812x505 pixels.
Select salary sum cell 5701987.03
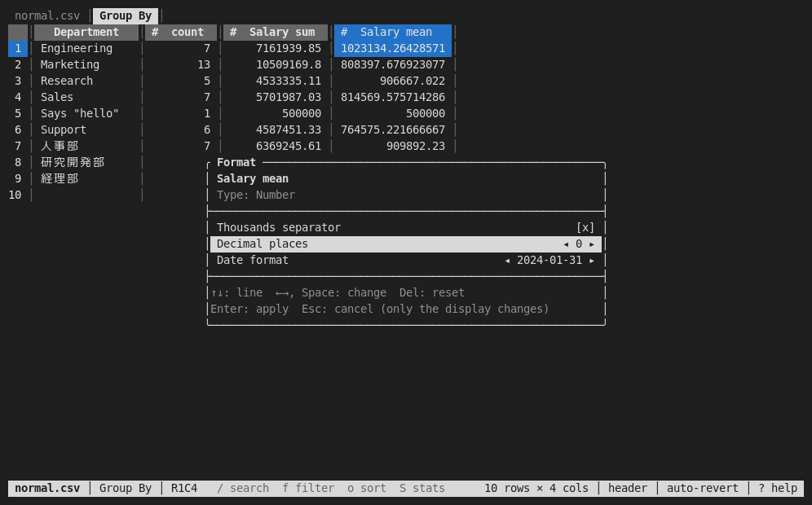click(289, 97)
